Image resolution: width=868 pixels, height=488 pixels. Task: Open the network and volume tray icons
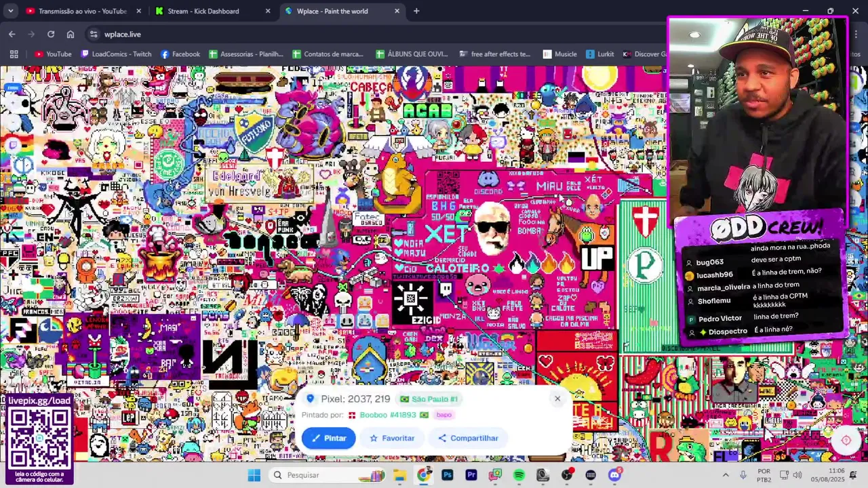(x=791, y=475)
